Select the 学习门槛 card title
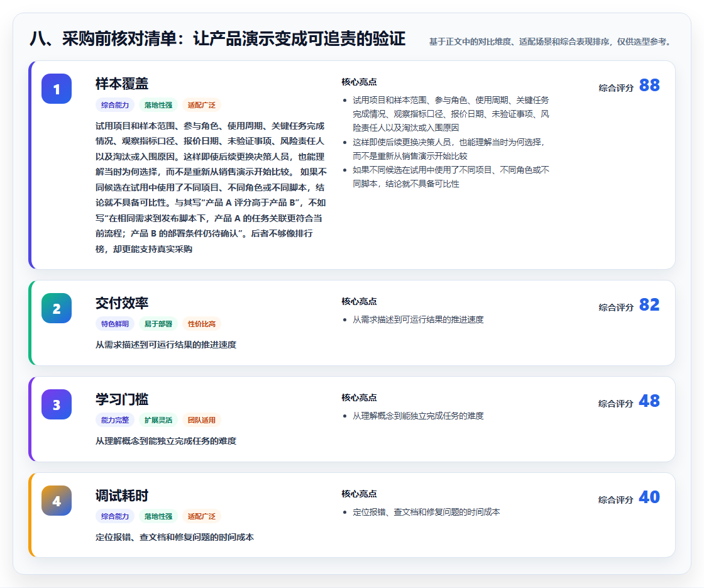Viewport: 704px width, 588px height. (122, 399)
